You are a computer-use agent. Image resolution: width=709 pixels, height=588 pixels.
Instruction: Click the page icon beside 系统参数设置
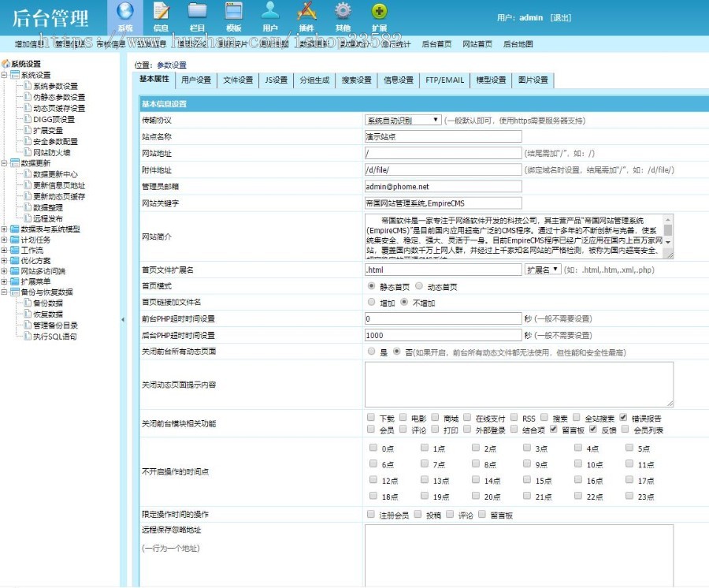coord(28,85)
